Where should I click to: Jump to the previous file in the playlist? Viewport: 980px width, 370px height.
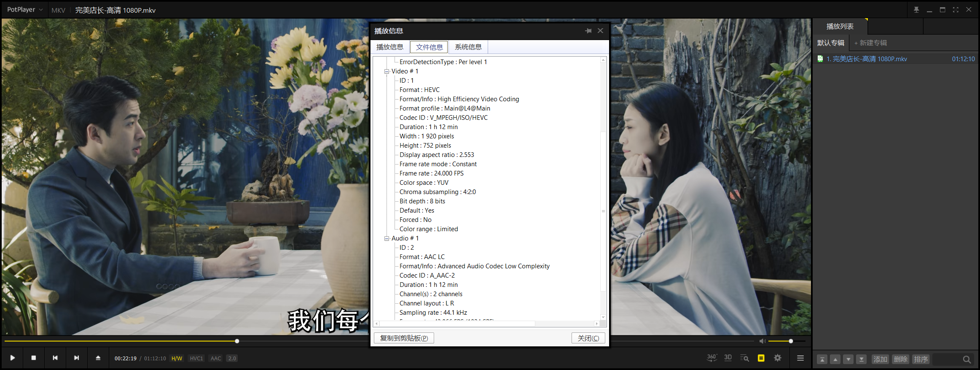pyautogui.click(x=55, y=358)
